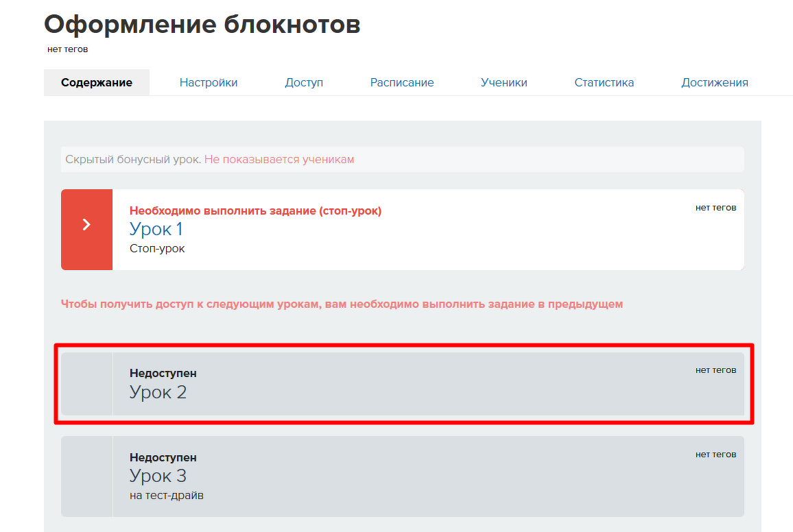This screenshot has width=793, height=532.
Task: Click the 'Оформление блокнотов' page heading
Action: click(x=202, y=24)
